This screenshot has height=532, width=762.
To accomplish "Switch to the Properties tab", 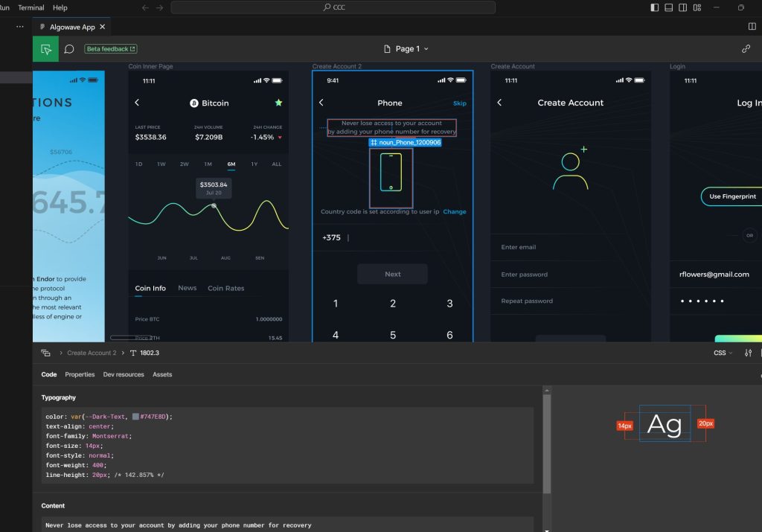I will click(x=80, y=374).
